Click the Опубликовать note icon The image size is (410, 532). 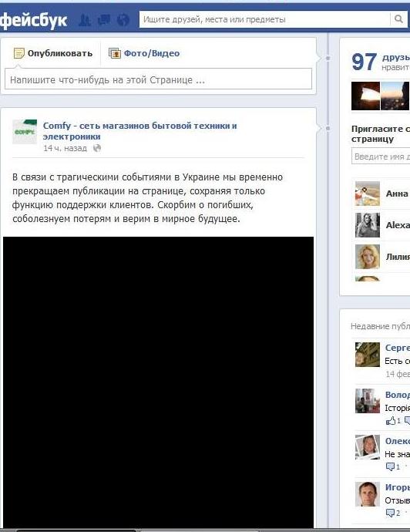point(19,53)
